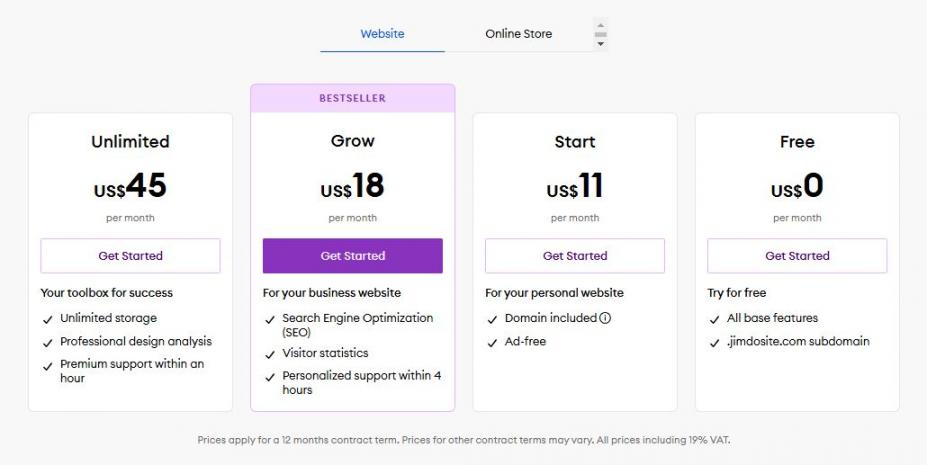Click checkmark next to Search Engine Optimization
The image size is (927, 465).
270,319
